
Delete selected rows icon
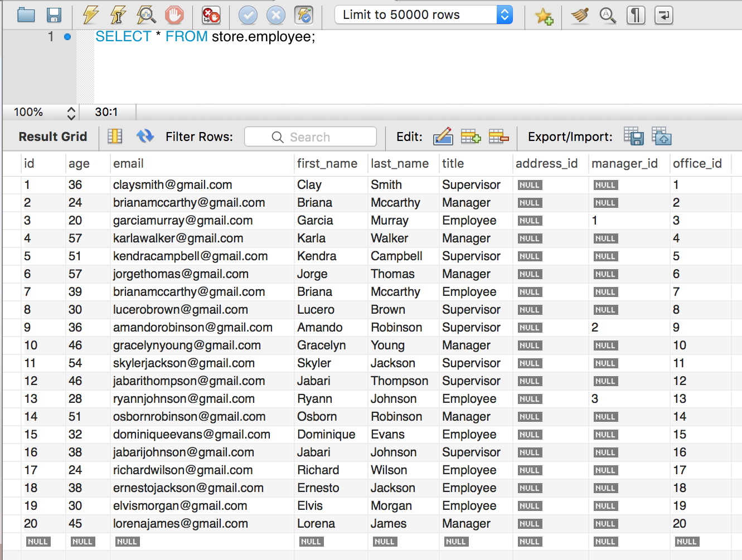click(x=498, y=137)
